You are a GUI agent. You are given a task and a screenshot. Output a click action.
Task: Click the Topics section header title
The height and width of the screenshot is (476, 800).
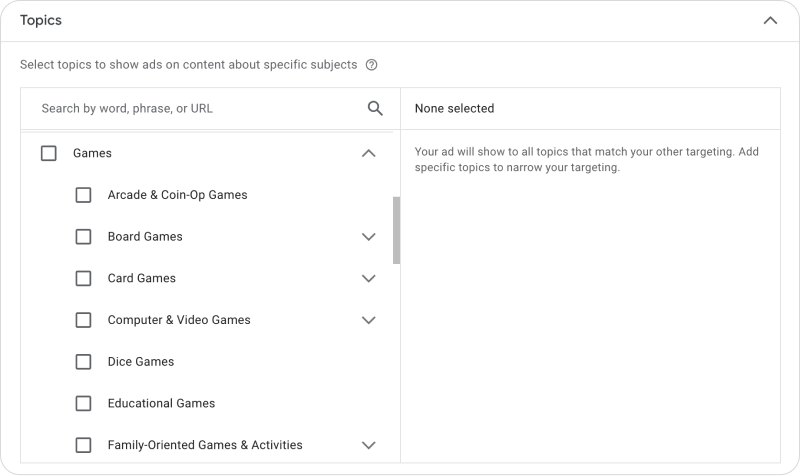(x=41, y=20)
